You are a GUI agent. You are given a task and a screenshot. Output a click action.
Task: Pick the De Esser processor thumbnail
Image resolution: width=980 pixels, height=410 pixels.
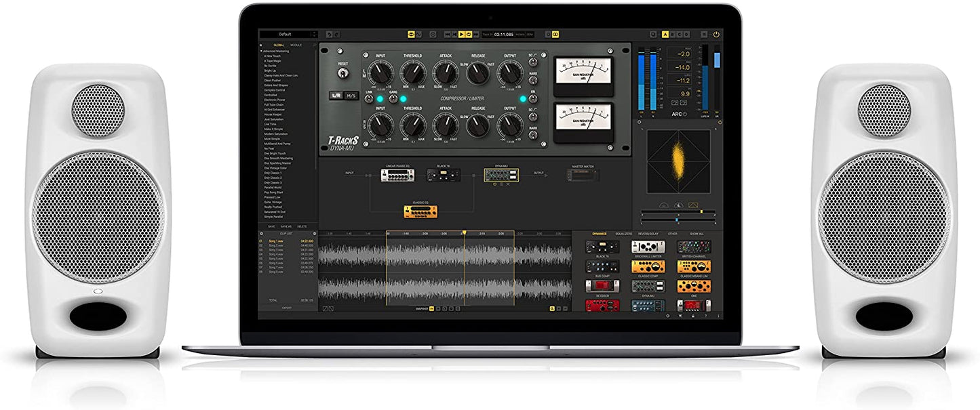(x=601, y=306)
